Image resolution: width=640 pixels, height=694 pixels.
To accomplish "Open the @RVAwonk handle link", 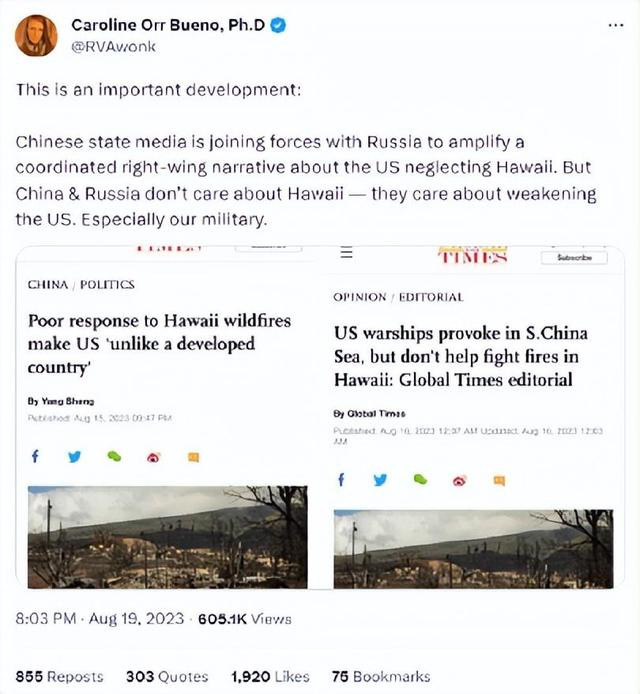I will (x=113, y=46).
